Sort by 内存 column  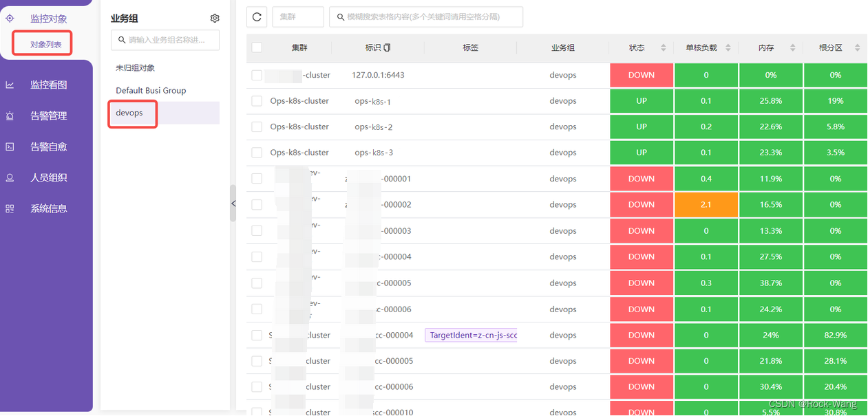coord(793,47)
